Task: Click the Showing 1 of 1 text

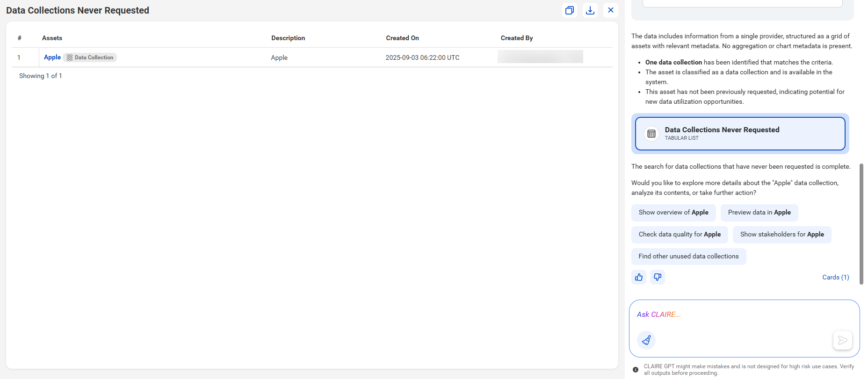Action: (41, 76)
